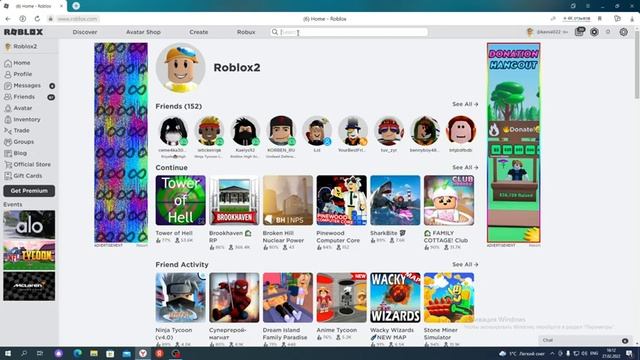The height and width of the screenshot is (360, 640).
Task: Show hidden system tray icons
Action: point(552,353)
